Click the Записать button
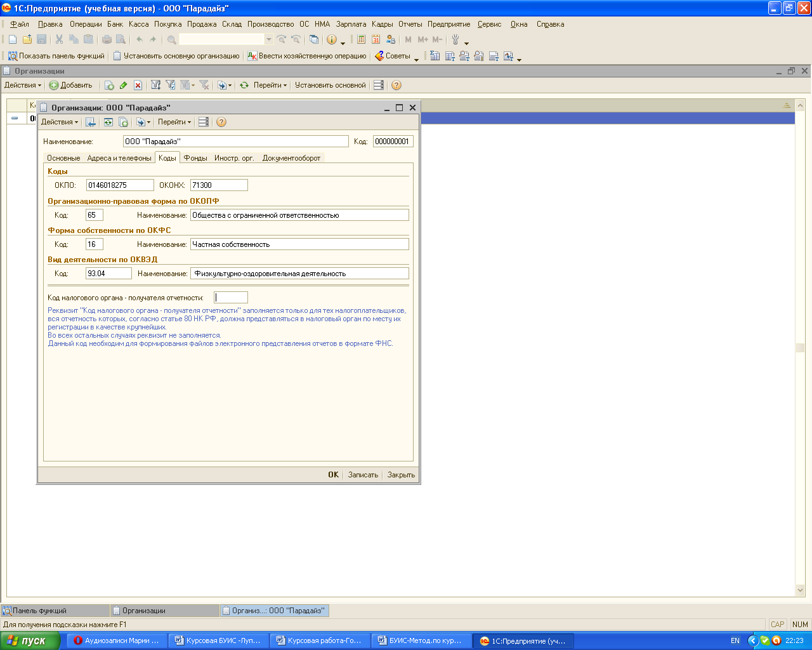 (x=363, y=475)
